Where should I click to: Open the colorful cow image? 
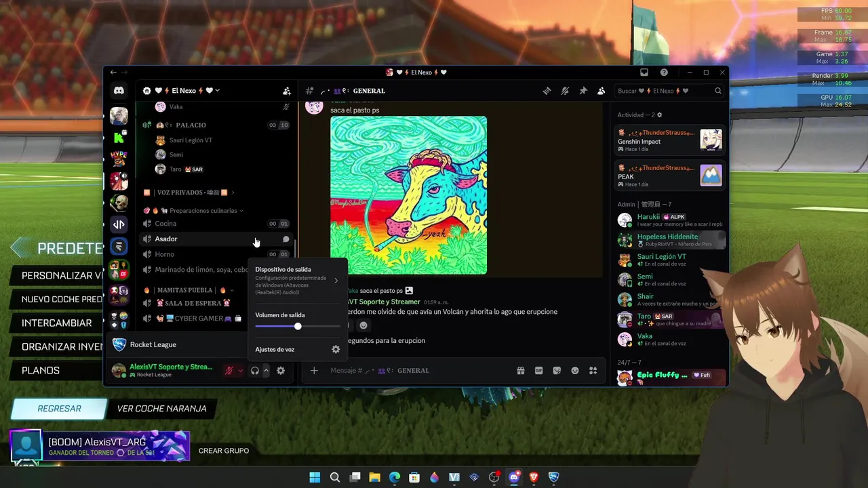click(x=408, y=195)
